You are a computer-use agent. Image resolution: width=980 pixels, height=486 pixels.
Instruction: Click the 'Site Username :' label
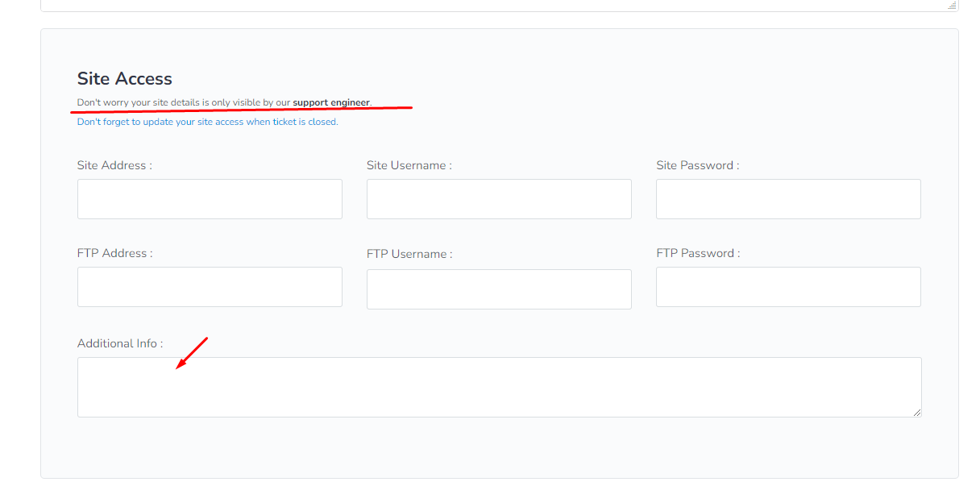pyautogui.click(x=409, y=165)
